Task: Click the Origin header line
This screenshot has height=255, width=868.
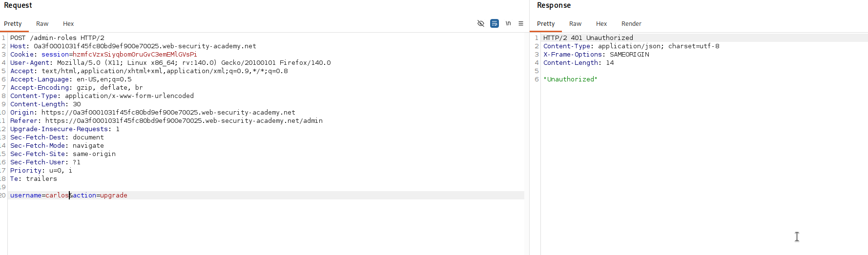Action: 153,112
